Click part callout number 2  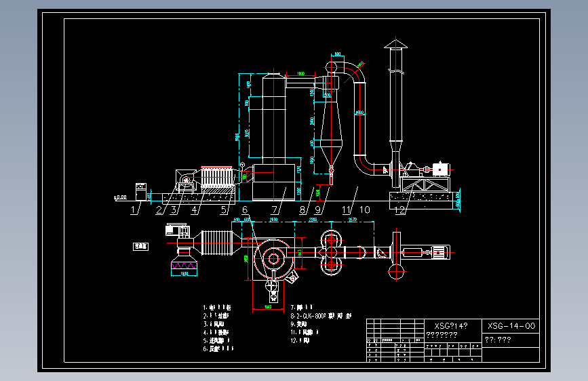(159, 210)
